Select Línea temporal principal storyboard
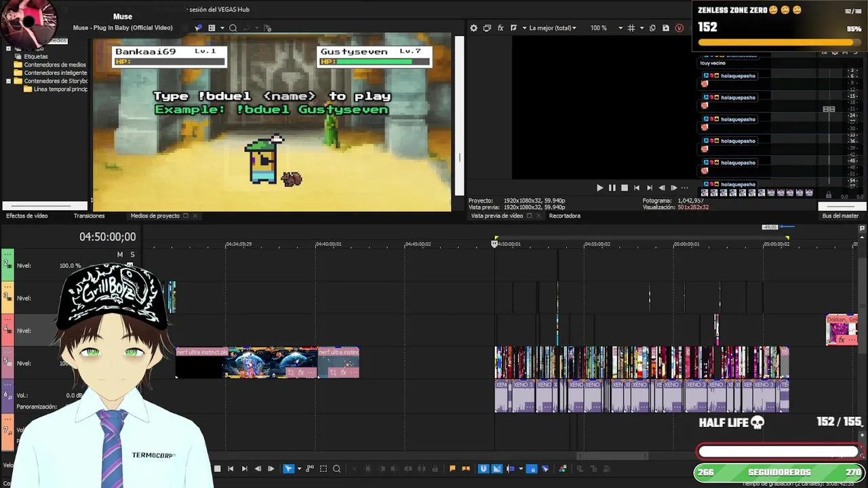This screenshot has width=868, height=488. pos(60,89)
